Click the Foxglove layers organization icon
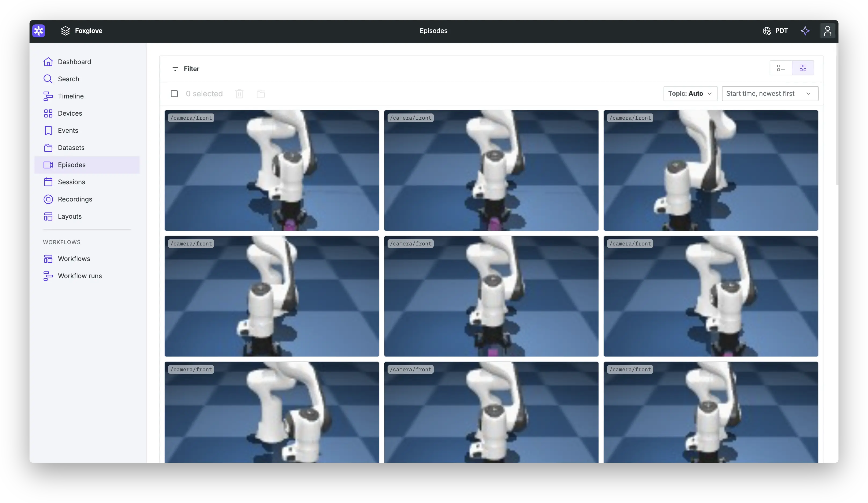Viewport: 868px width, 503px height. [x=65, y=31]
